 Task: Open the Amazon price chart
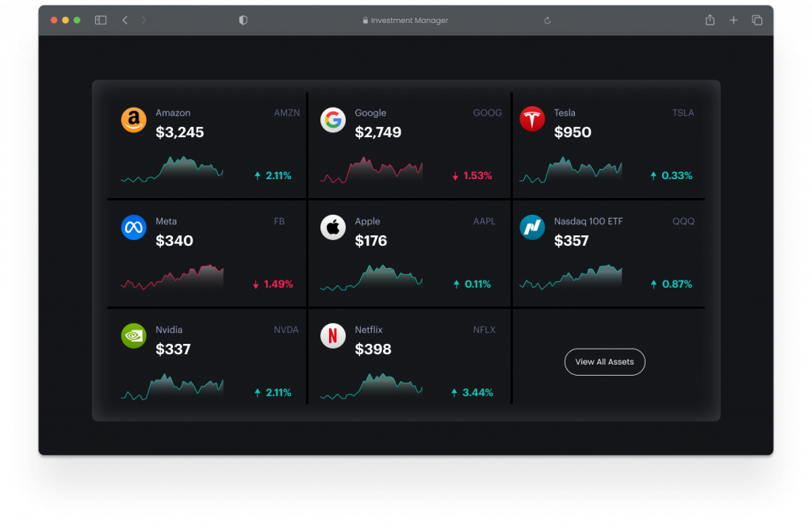point(172,170)
